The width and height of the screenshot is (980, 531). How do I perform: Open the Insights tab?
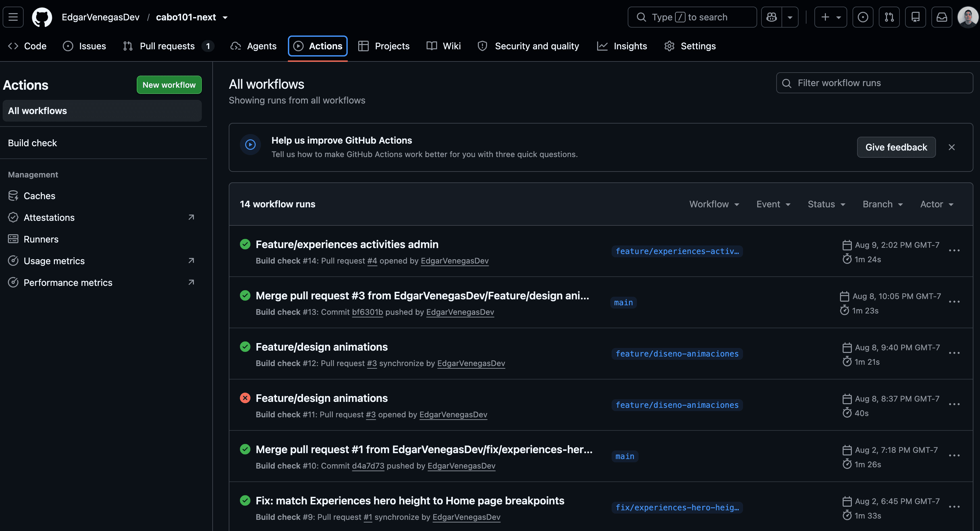pyautogui.click(x=622, y=46)
